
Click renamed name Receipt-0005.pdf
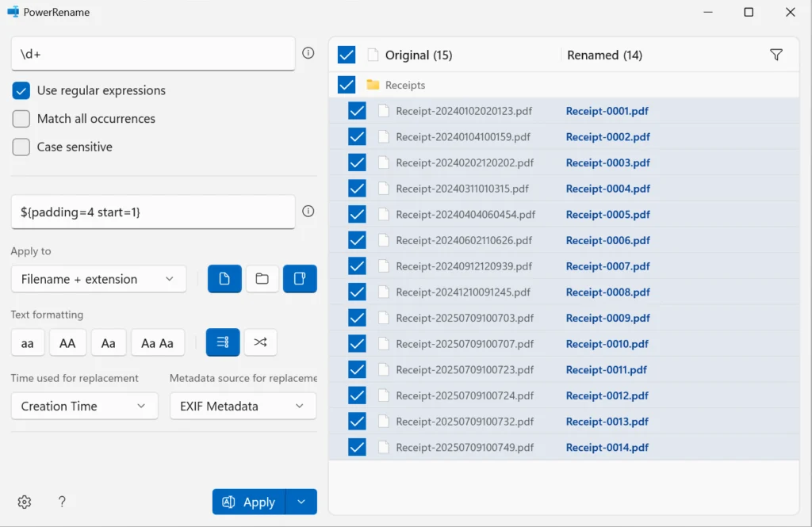coord(608,214)
